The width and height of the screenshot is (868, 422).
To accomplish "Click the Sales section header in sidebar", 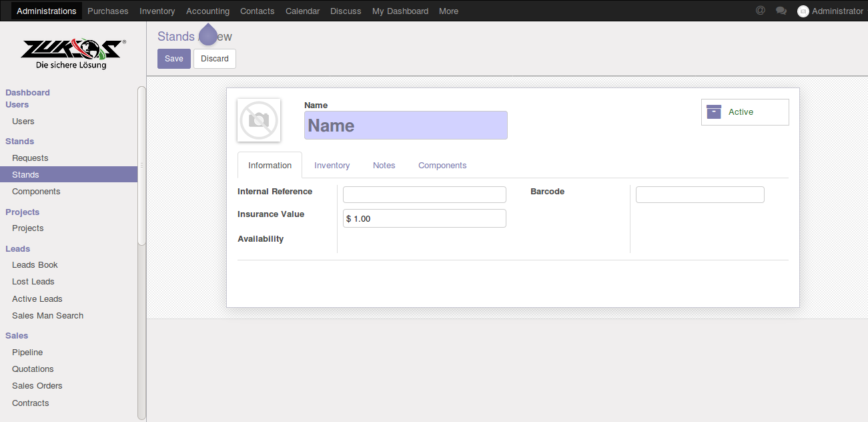I will 17,336.
